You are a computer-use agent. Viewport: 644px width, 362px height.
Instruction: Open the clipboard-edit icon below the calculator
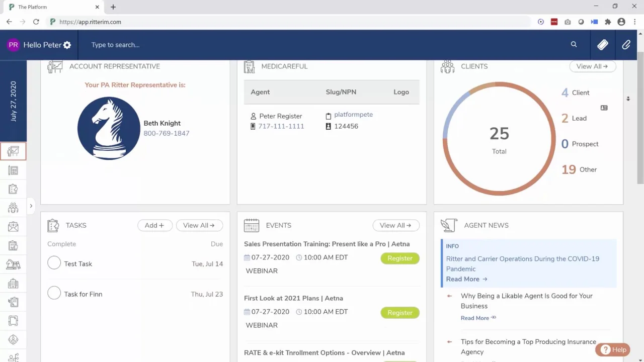13,189
